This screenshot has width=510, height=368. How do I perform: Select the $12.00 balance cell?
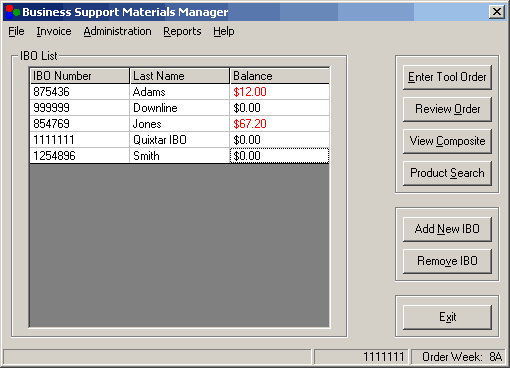[x=280, y=92]
